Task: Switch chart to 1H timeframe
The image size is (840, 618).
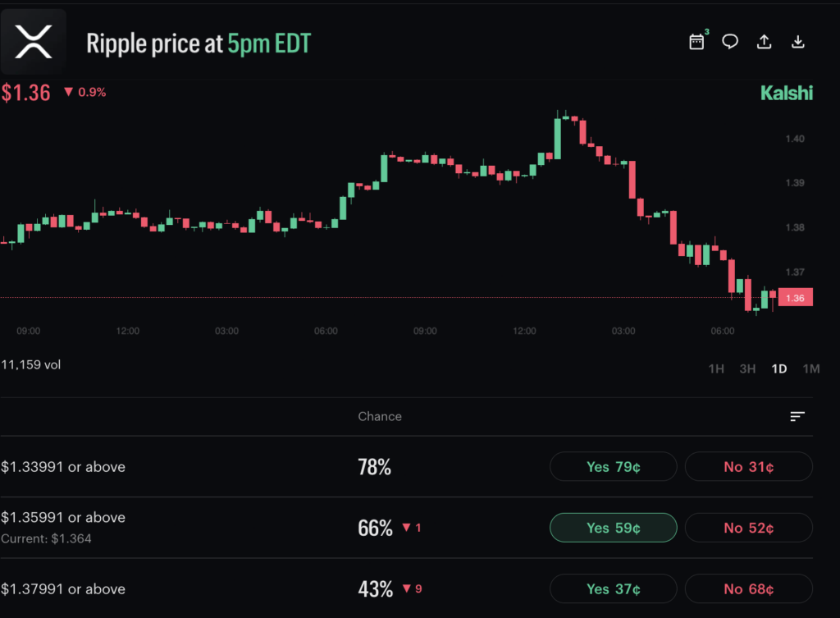Action: point(716,369)
